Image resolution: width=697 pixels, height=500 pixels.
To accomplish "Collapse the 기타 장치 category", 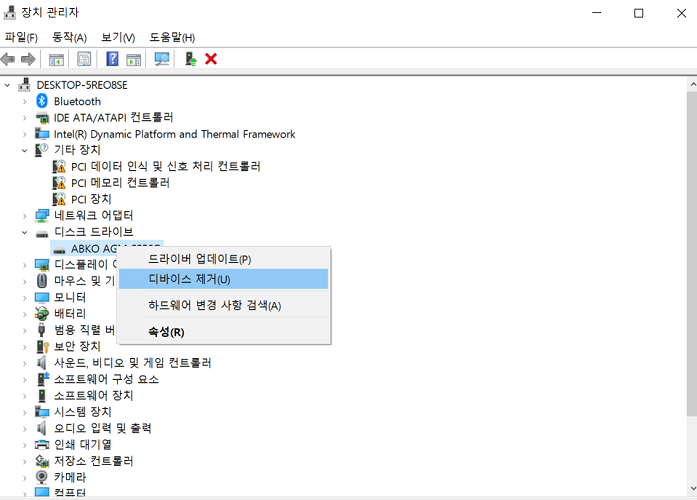I will click(25, 151).
